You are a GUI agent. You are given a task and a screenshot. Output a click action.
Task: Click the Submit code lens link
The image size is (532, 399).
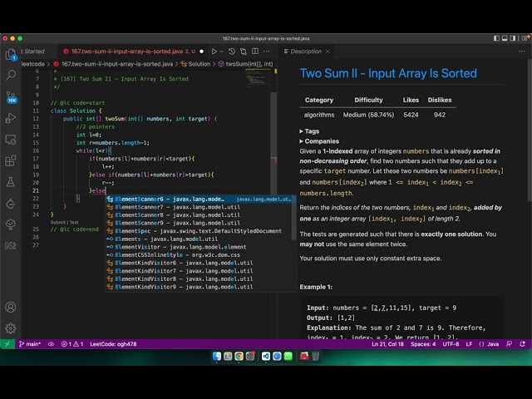(57, 223)
